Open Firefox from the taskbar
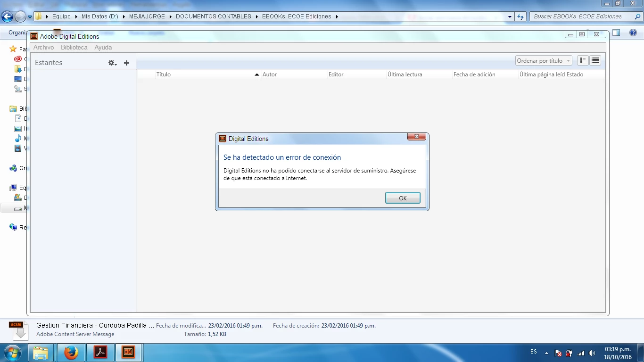The width and height of the screenshot is (644, 362). [71, 353]
